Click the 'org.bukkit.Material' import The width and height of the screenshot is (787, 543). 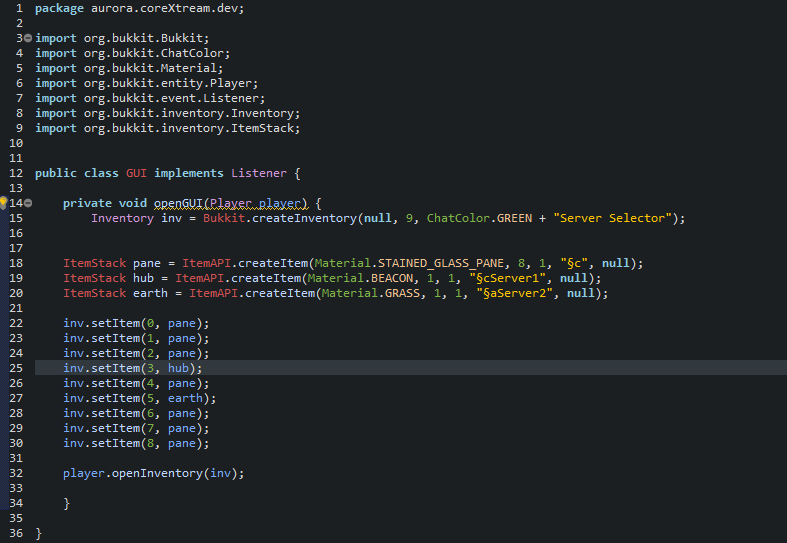coord(150,68)
